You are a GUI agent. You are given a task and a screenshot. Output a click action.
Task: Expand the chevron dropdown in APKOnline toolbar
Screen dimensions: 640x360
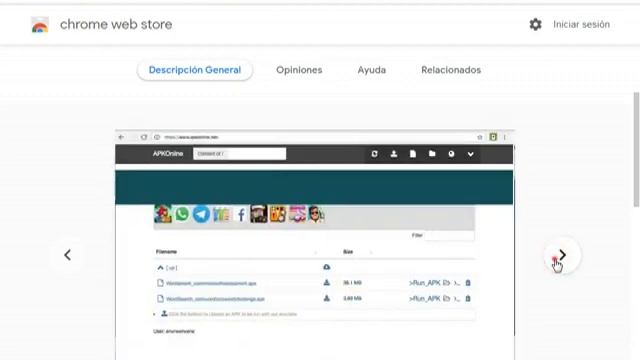point(470,154)
